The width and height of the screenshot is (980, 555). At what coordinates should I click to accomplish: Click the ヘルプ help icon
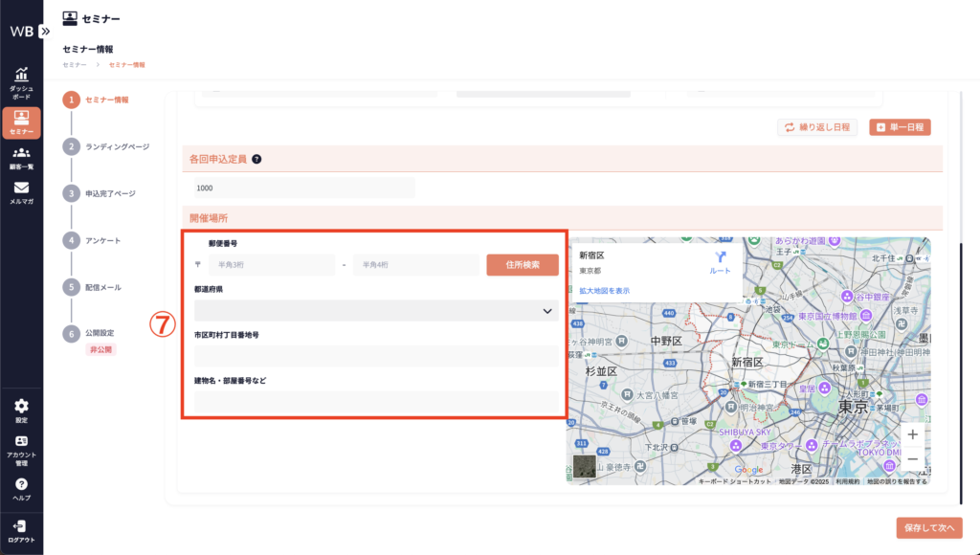[21, 485]
